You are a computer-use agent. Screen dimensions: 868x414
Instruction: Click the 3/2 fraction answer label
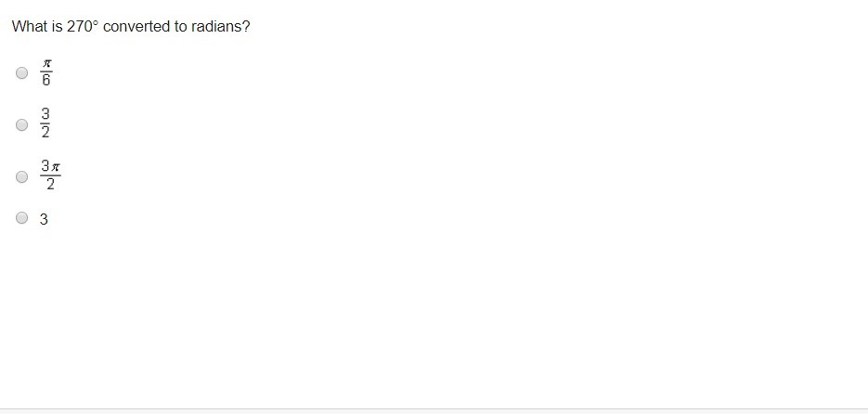45,123
